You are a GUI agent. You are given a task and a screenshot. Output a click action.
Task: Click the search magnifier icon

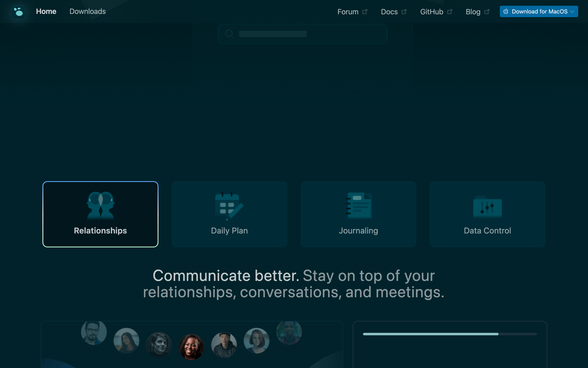click(229, 34)
